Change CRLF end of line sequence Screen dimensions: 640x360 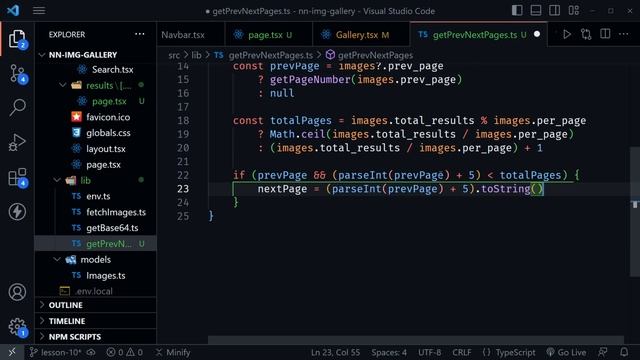click(462, 352)
